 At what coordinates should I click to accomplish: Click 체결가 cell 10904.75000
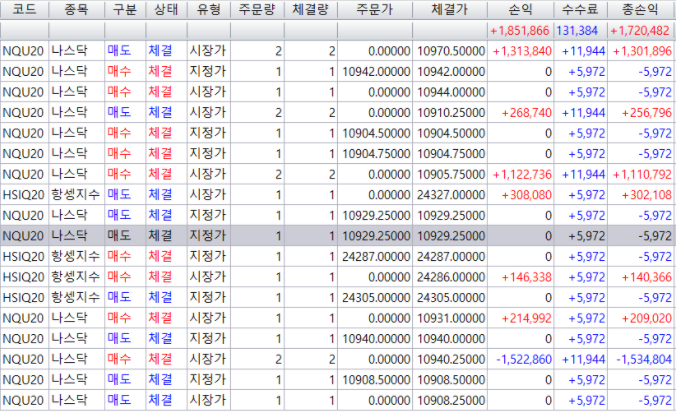(x=451, y=153)
